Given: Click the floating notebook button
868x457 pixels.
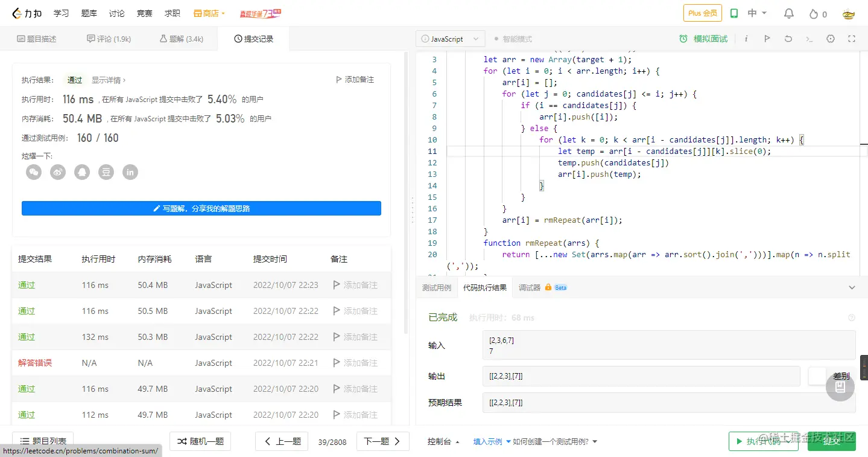Looking at the screenshot, I should (840, 387).
